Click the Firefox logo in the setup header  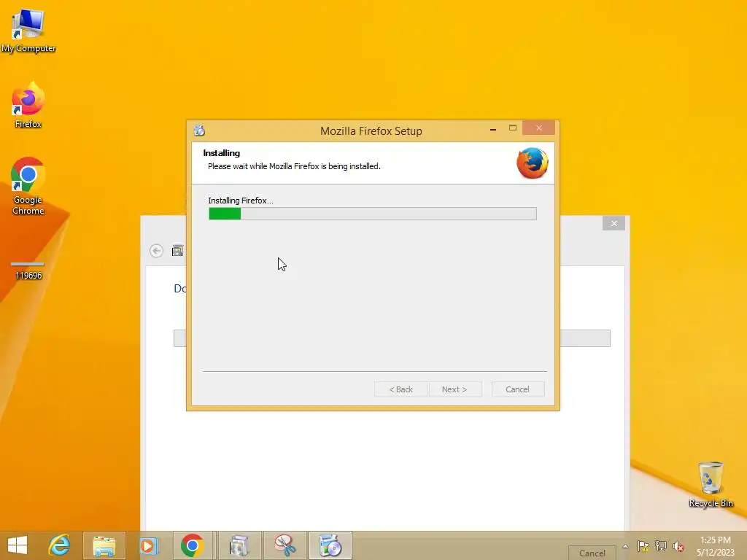point(532,163)
